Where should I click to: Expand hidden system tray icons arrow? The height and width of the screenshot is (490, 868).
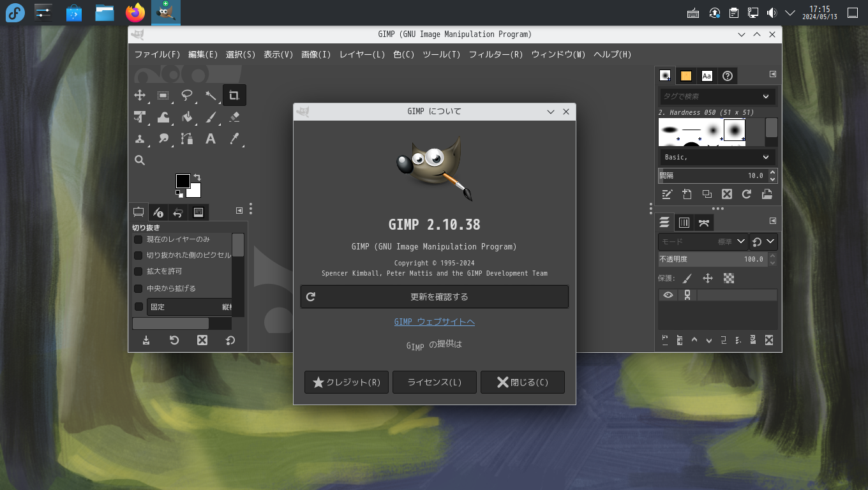click(x=789, y=12)
